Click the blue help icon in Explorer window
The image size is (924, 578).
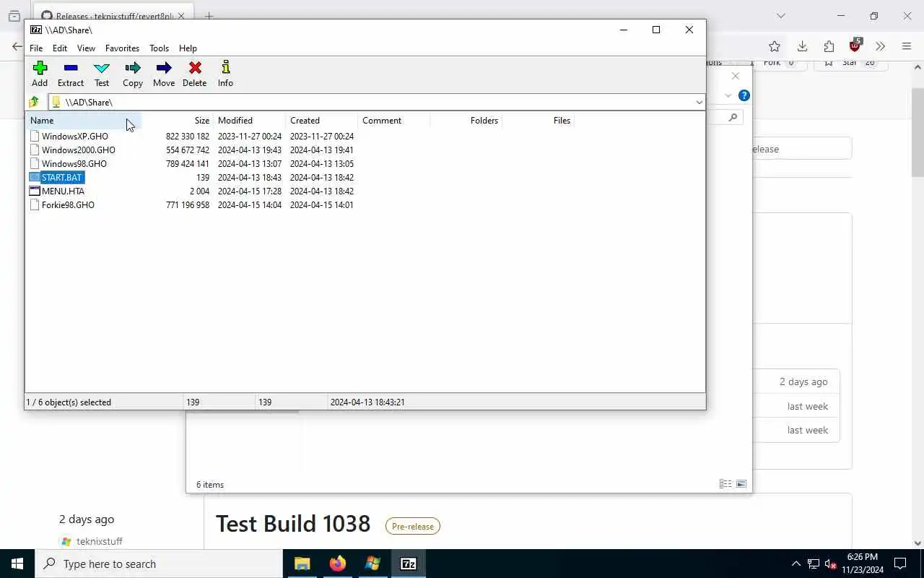(744, 95)
